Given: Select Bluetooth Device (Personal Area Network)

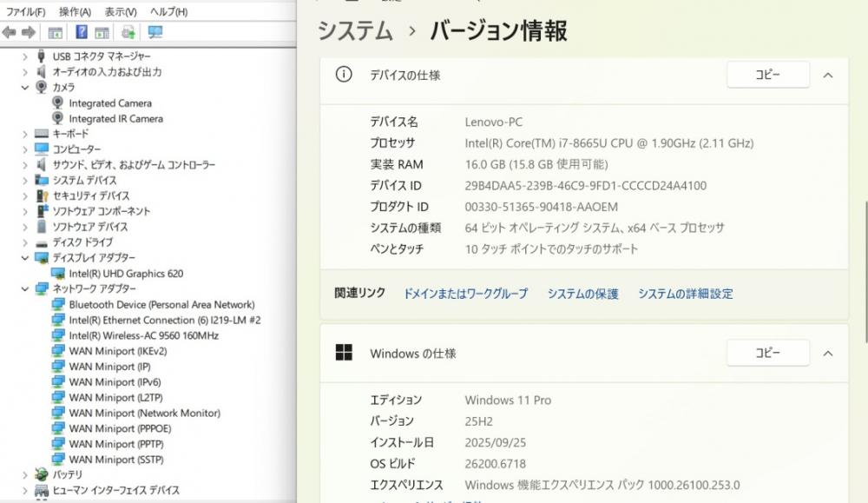Looking at the screenshot, I should (161, 304).
